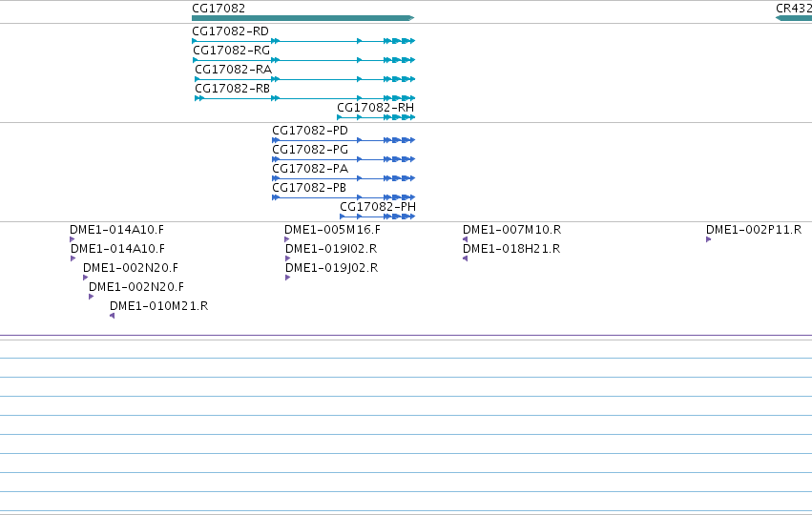
Task: Select the CG17082-PA protein label
Action: (310, 169)
